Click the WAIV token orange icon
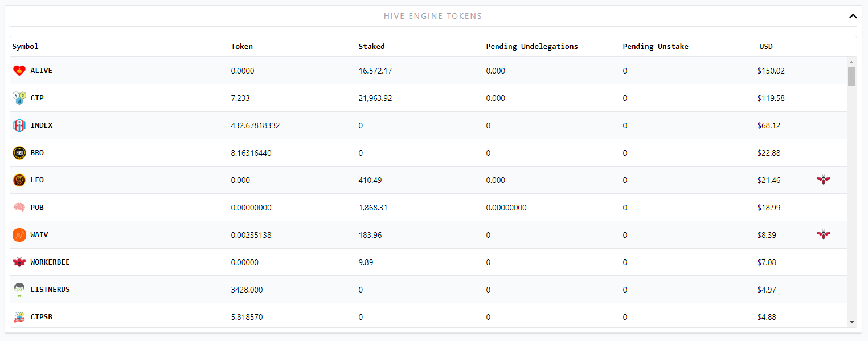This screenshot has height=341, width=868. click(19, 235)
